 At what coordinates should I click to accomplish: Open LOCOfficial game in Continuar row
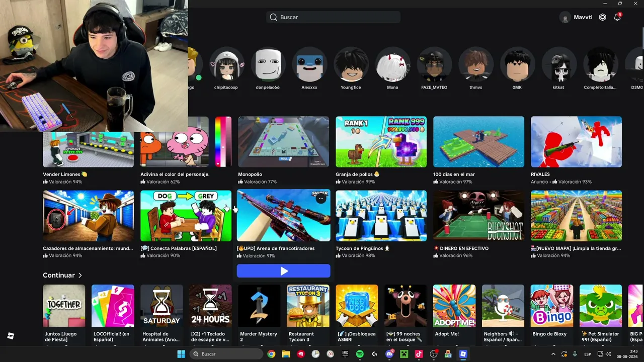point(113,306)
